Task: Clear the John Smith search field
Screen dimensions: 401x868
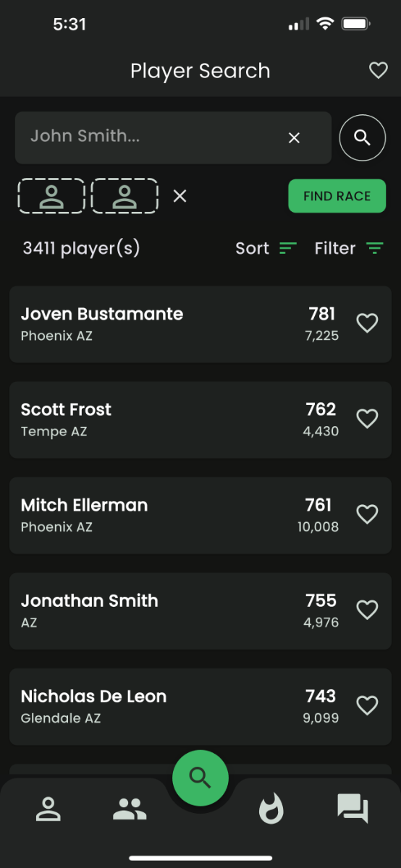Action: point(294,137)
